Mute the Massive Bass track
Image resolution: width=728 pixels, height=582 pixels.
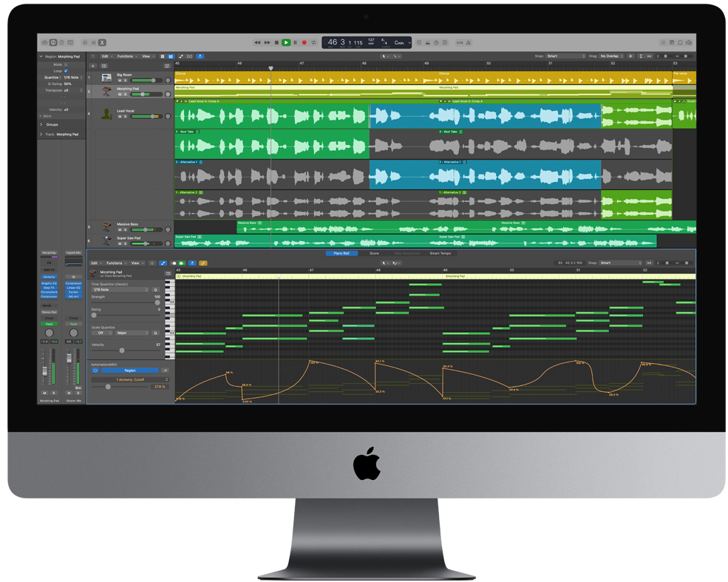[x=120, y=230]
